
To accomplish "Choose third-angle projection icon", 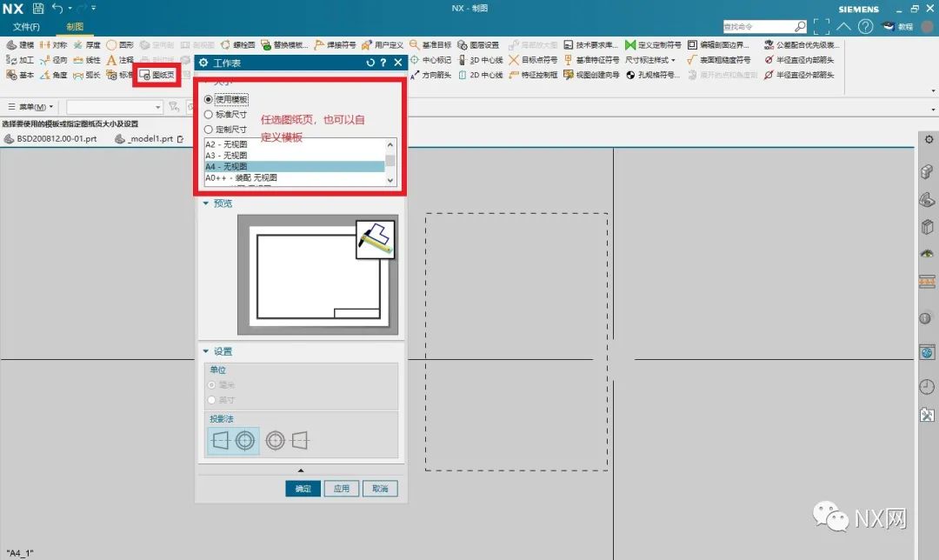I will coord(287,441).
